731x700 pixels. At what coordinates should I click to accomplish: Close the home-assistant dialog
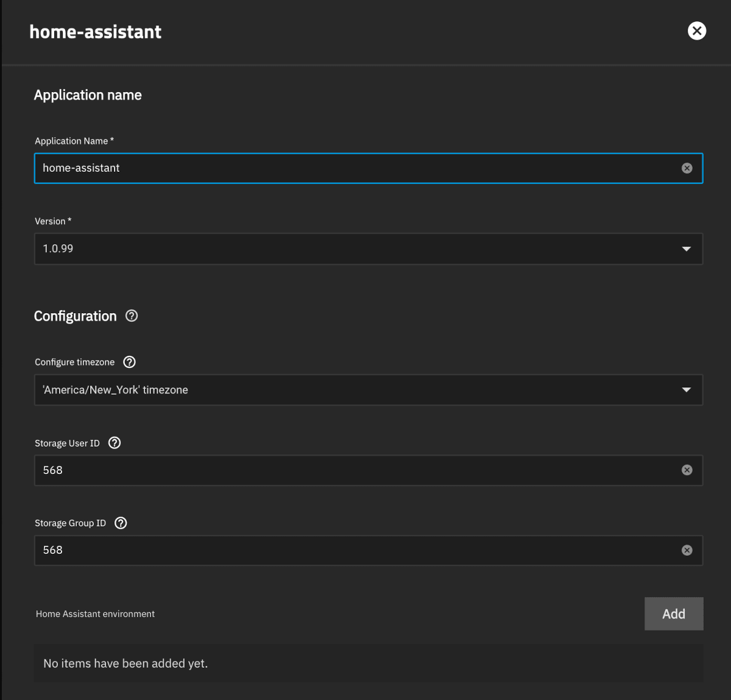(x=697, y=30)
